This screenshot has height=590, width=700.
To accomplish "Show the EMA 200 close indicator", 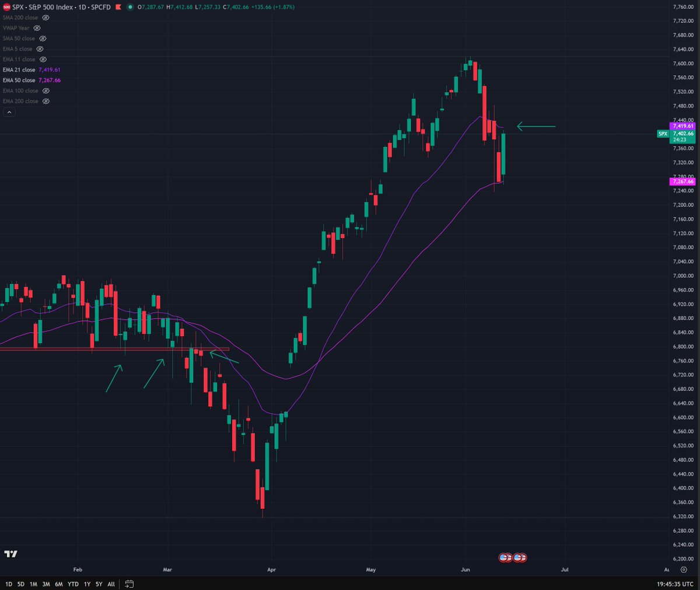I will (45, 101).
